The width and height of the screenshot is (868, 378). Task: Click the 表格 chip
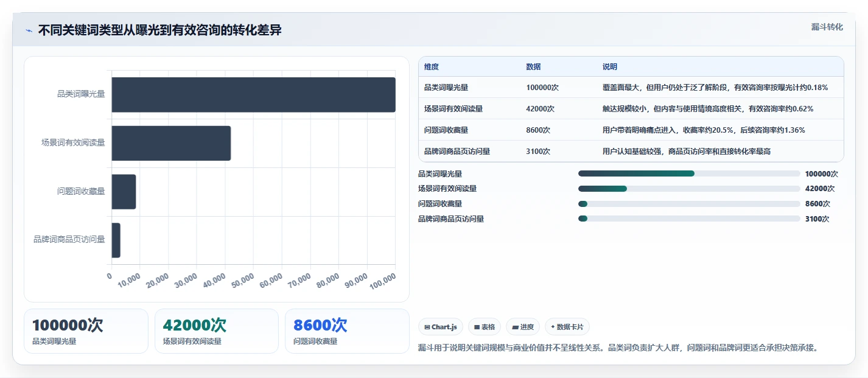pos(484,327)
